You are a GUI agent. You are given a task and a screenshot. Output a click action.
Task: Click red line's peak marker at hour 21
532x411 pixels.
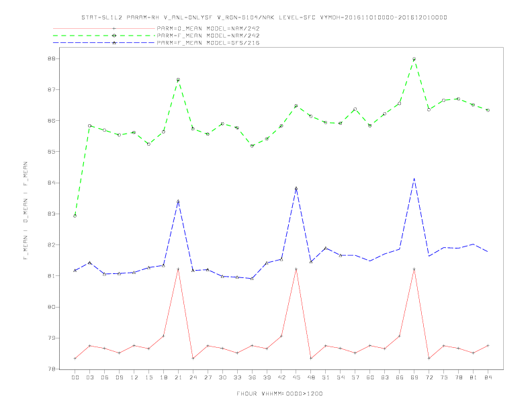[178, 269]
